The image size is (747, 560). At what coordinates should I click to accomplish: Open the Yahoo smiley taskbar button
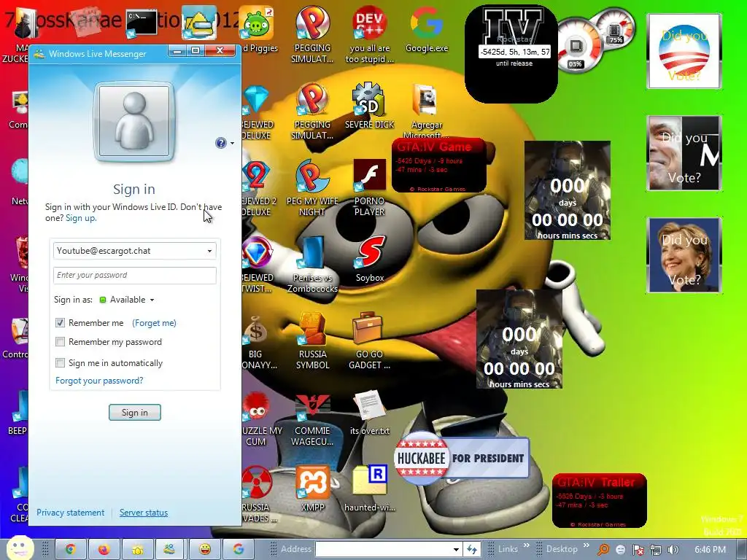(205, 549)
